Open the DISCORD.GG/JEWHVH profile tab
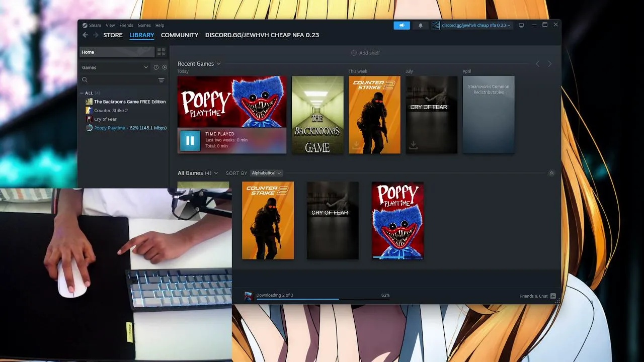644x362 pixels. tap(262, 35)
